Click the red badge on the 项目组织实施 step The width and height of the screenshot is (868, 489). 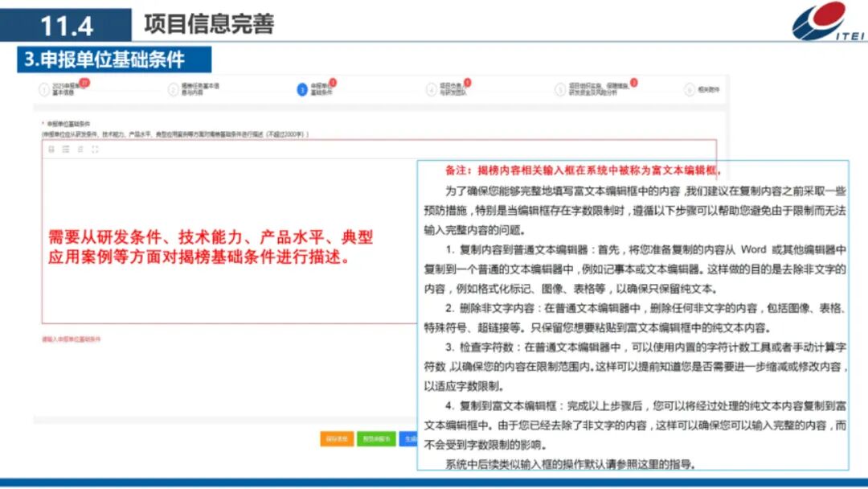(x=633, y=83)
